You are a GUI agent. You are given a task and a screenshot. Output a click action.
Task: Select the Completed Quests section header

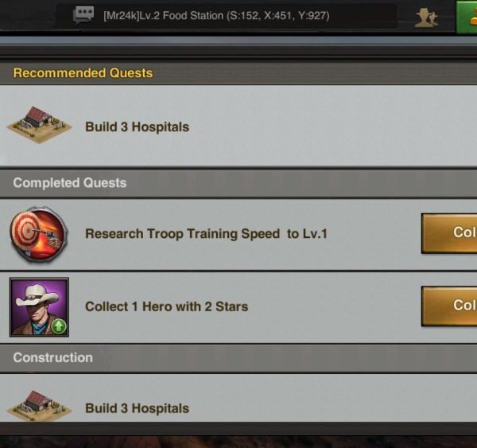pyautogui.click(x=238, y=183)
